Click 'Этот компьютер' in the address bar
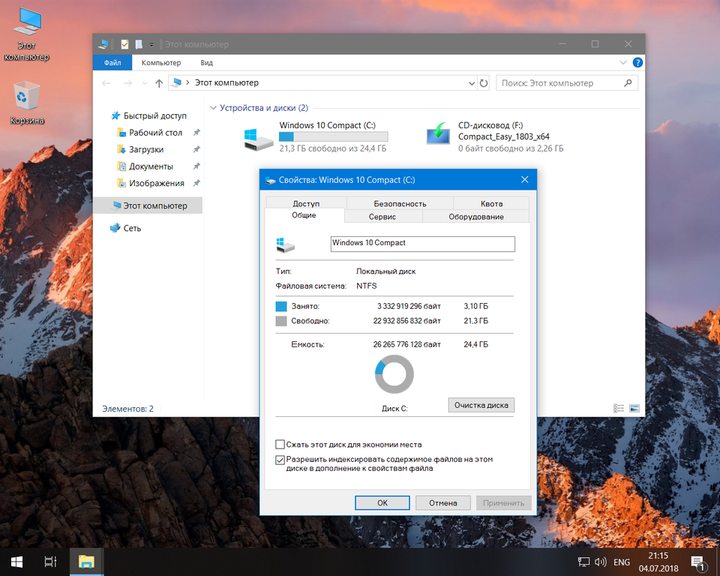Image resolution: width=720 pixels, height=576 pixels. (227, 83)
